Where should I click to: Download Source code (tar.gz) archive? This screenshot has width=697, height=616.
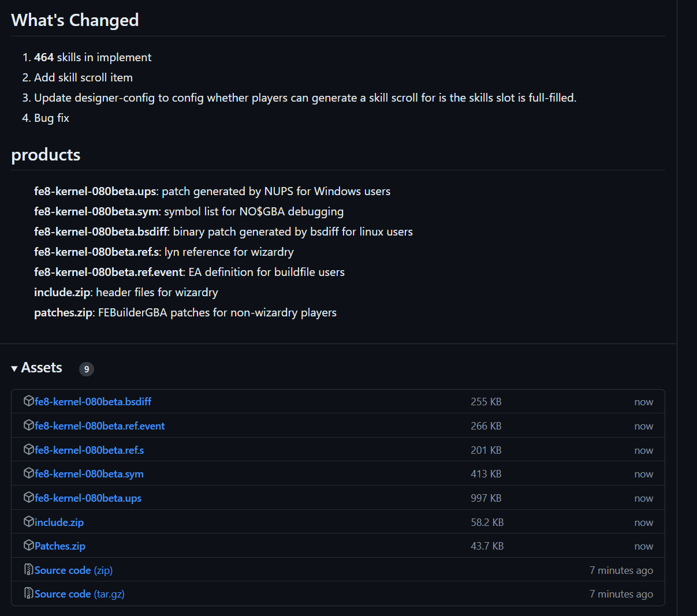pos(79,594)
